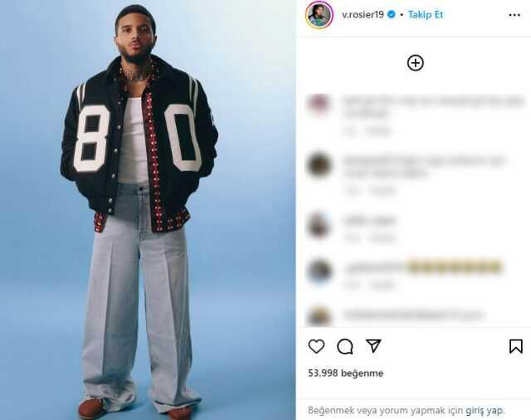Click the third blurred commenter avatar
This screenshot has width=531, height=420.
(x=319, y=225)
